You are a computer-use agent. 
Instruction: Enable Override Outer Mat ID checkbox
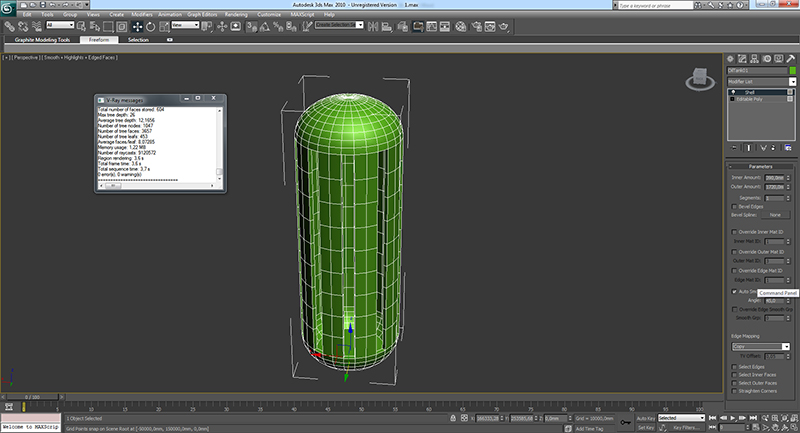click(734, 251)
